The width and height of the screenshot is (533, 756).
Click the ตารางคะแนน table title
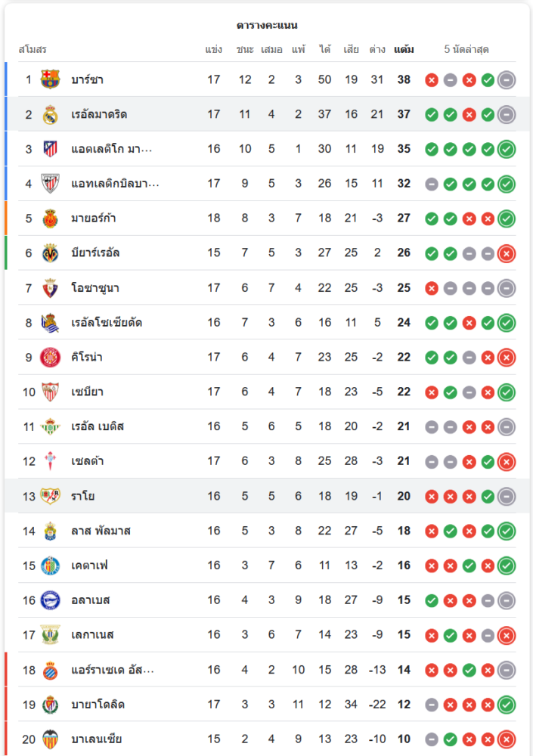(x=267, y=25)
